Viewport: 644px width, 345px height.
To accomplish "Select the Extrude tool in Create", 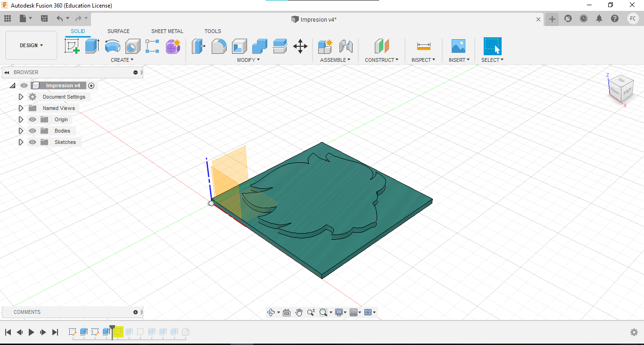I will click(x=92, y=46).
